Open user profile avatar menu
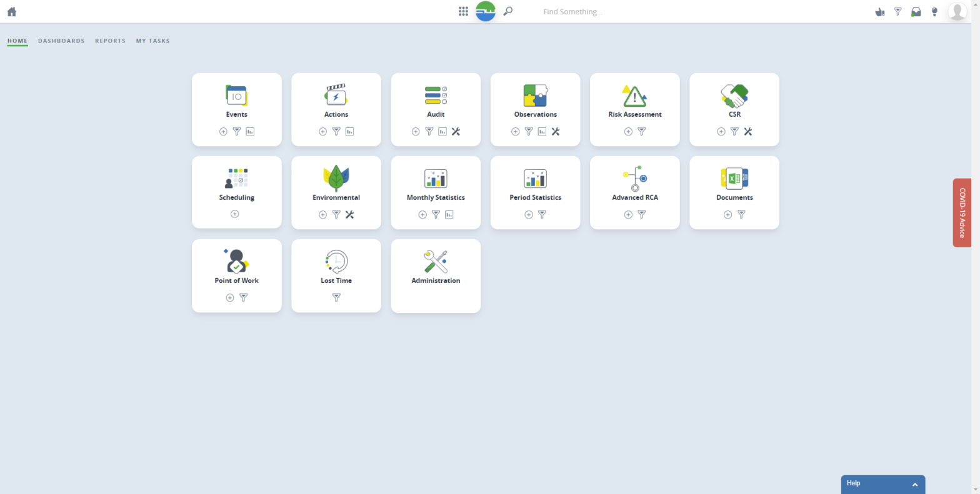The image size is (980, 494). pyautogui.click(x=957, y=11)
